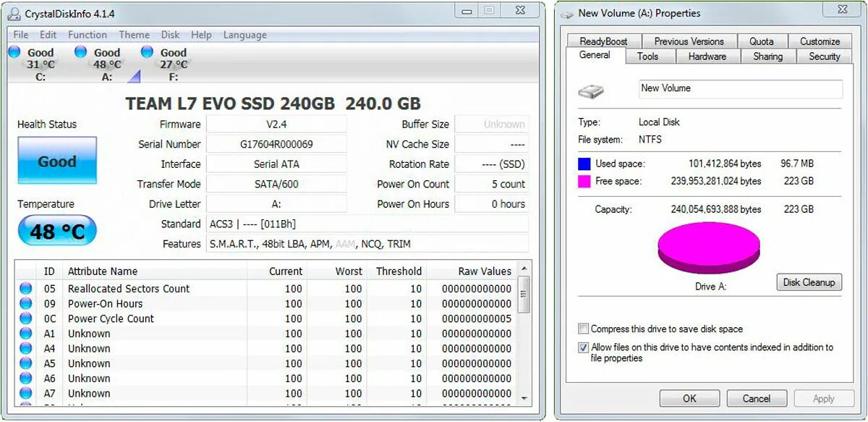Click the Apply button in Properties dialog

point(823,398)
